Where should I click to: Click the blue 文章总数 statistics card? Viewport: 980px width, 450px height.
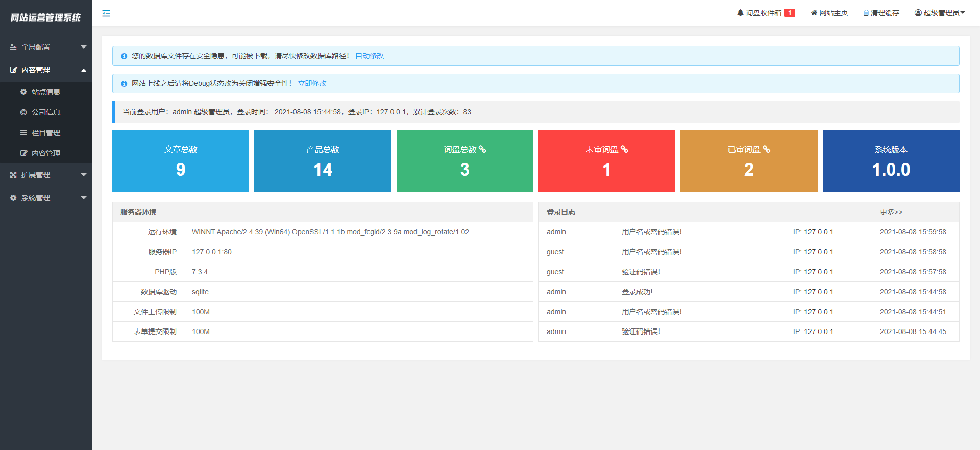[x=181, y=161]
